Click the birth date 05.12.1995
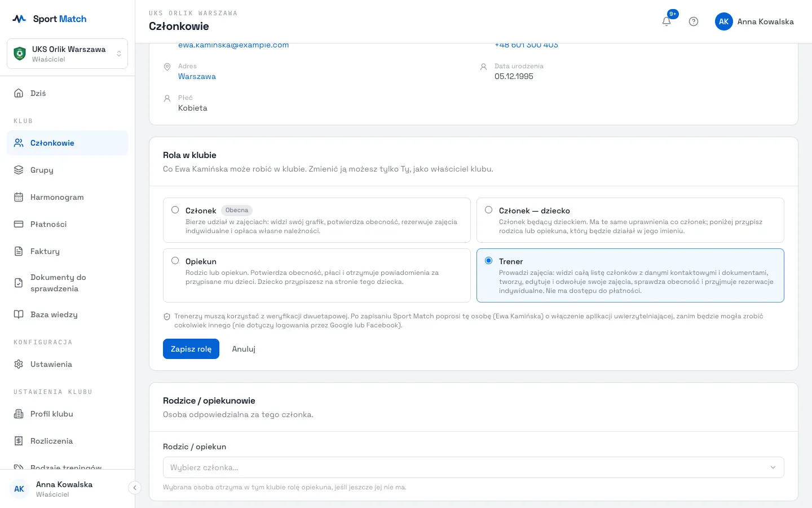 (x=514, y=76)
